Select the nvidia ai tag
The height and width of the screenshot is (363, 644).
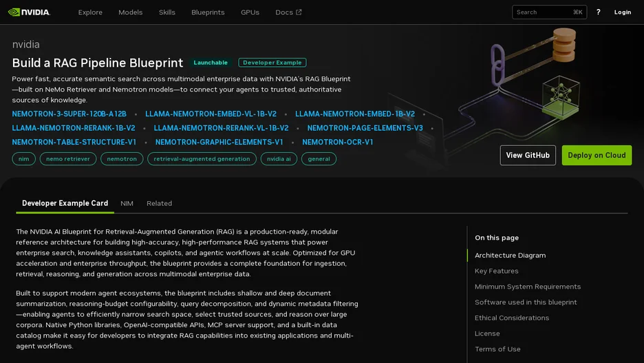coord(279,158)
